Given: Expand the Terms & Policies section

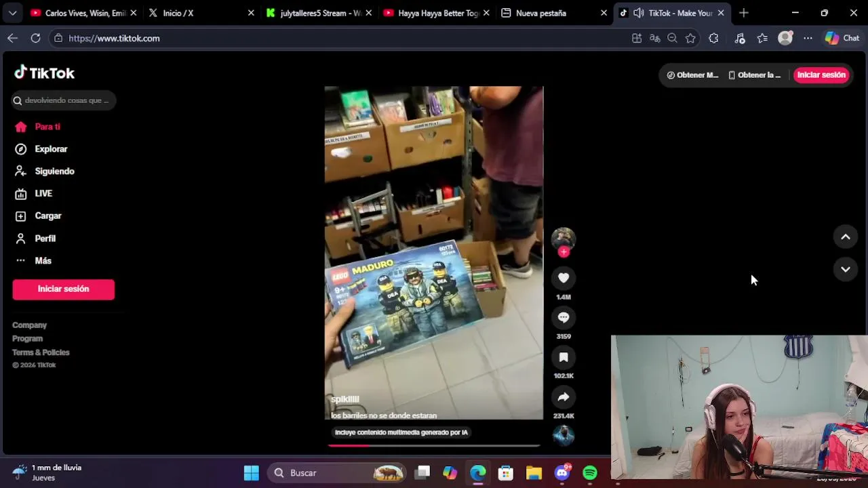Looking at the screenshot, I should [x=41, y=352].
